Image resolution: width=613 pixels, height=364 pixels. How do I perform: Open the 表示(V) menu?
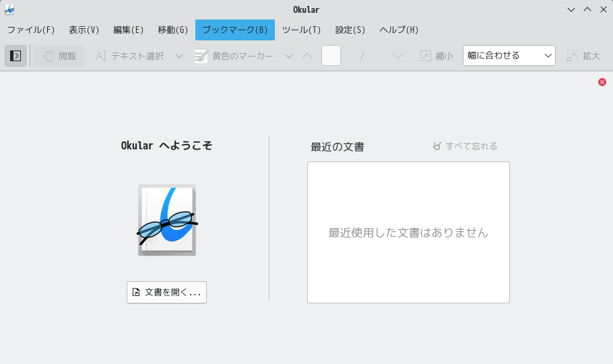tap(84, 30)
